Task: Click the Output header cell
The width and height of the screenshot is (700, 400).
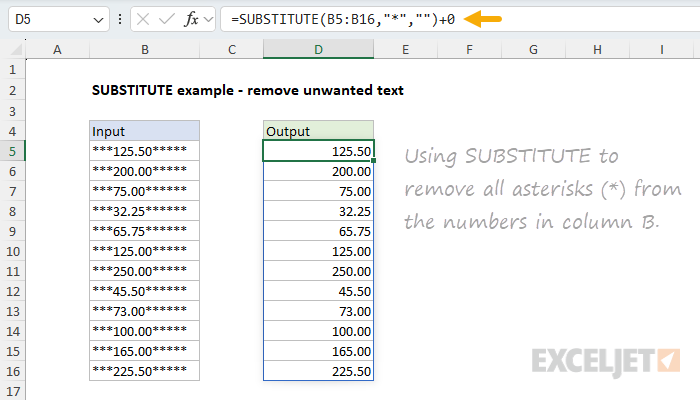Action: pyautogui.click(x=318, y=131)
